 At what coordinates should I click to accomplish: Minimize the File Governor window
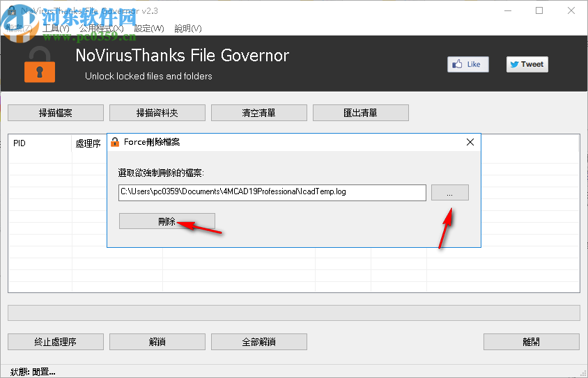pos(508,10)
